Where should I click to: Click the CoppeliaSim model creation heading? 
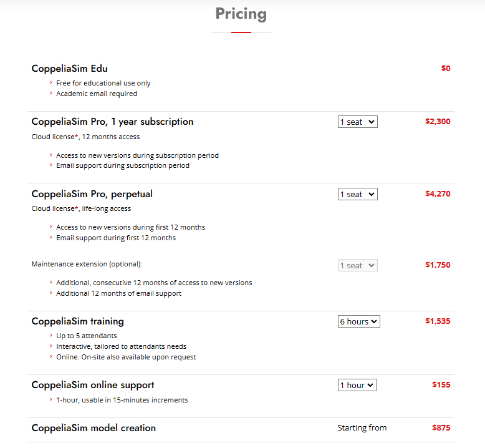[94, 428]
